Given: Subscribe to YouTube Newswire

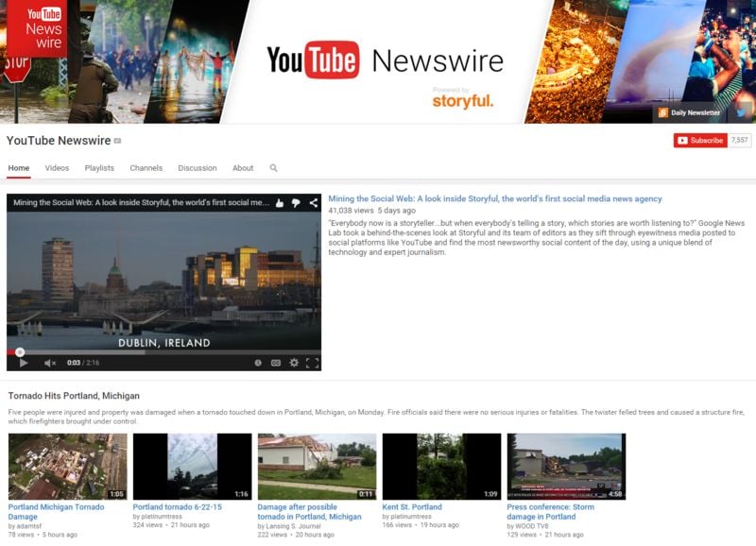Looking at the screenshot, I should click(700, 140).
